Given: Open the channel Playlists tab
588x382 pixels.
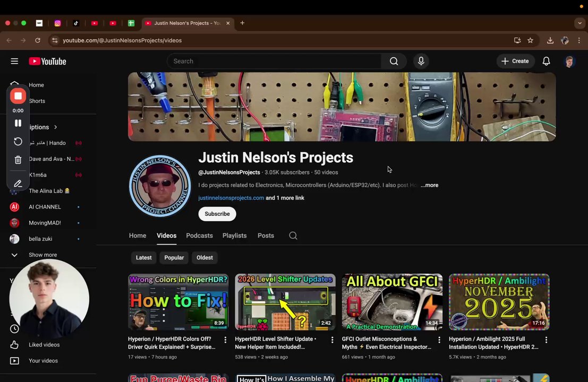Looking at the screenshot, I should [234, 236].
